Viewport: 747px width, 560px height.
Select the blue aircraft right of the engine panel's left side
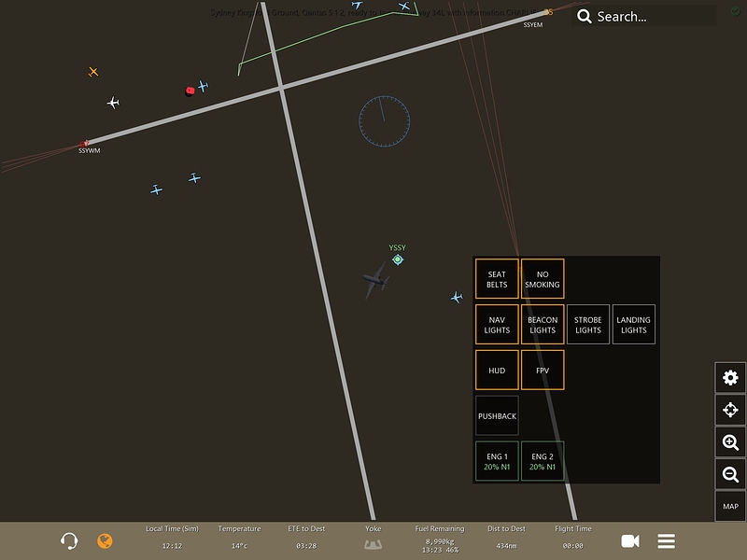tap(457, 298)
